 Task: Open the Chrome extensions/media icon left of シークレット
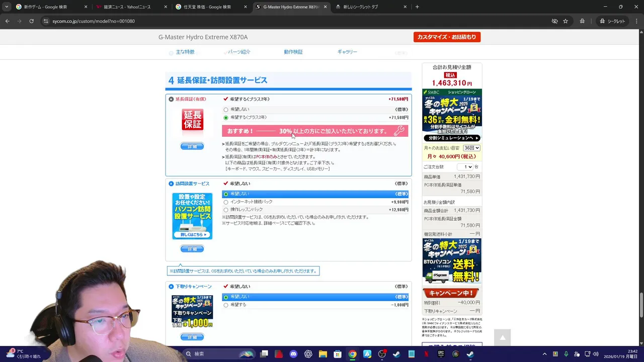[582, 21]
